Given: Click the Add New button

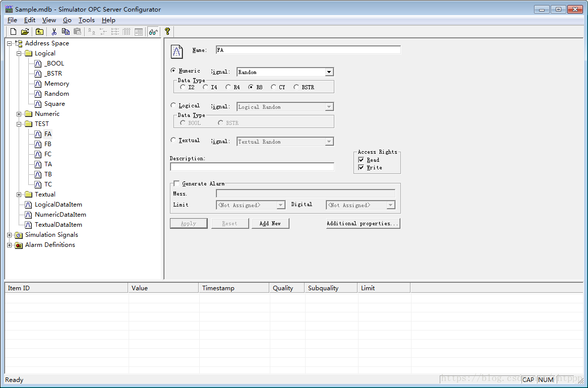Looking at the screenshot, I should pos(270,223).
